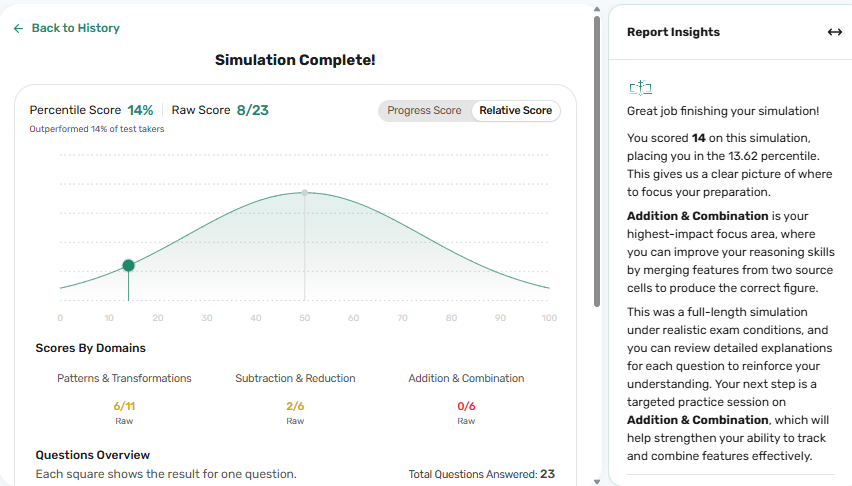Click the Questions Overview heading
The width and height of the screenshot is (852, 486).
[x=93, y=455]
